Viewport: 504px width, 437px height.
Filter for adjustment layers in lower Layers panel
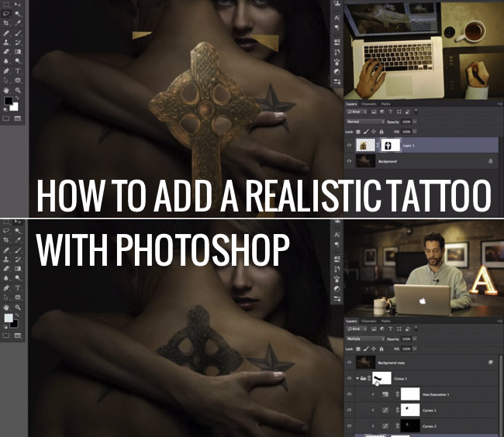pos(382,329)
